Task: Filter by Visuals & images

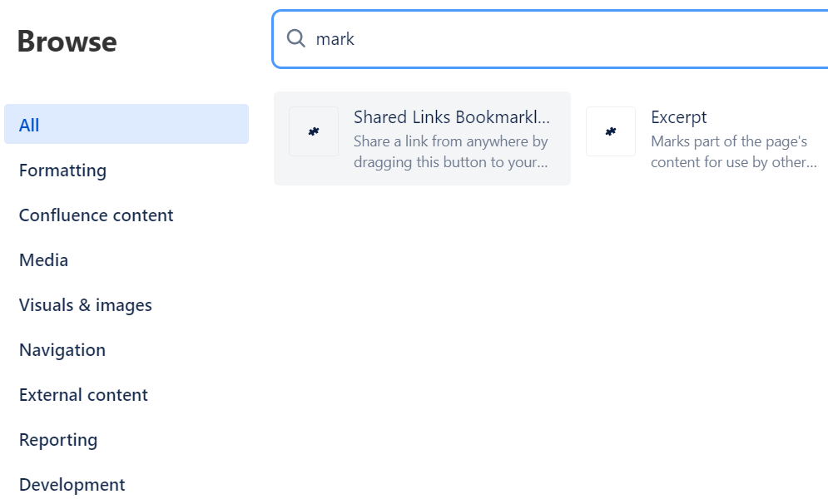Action: coord(86,304)
